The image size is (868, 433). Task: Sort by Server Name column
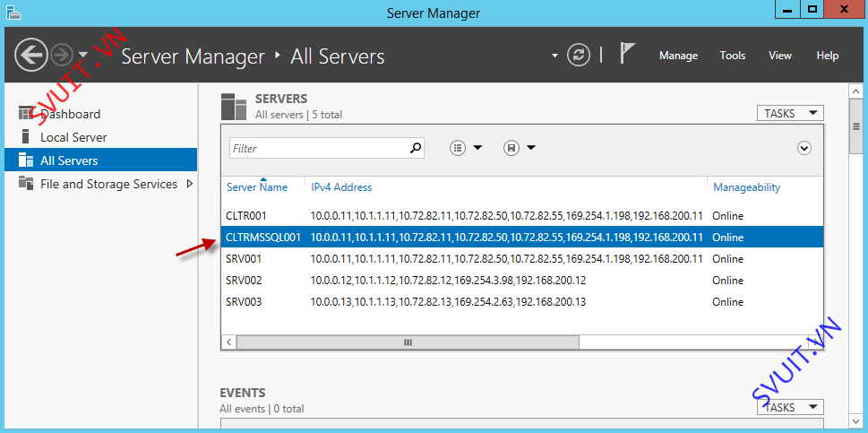257,187
